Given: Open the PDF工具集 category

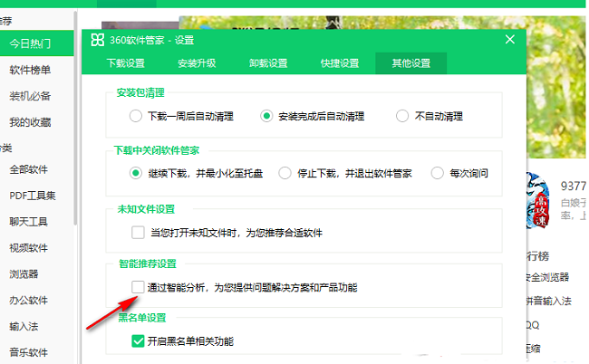Looking at the screenshot, I should pos(33,196).
